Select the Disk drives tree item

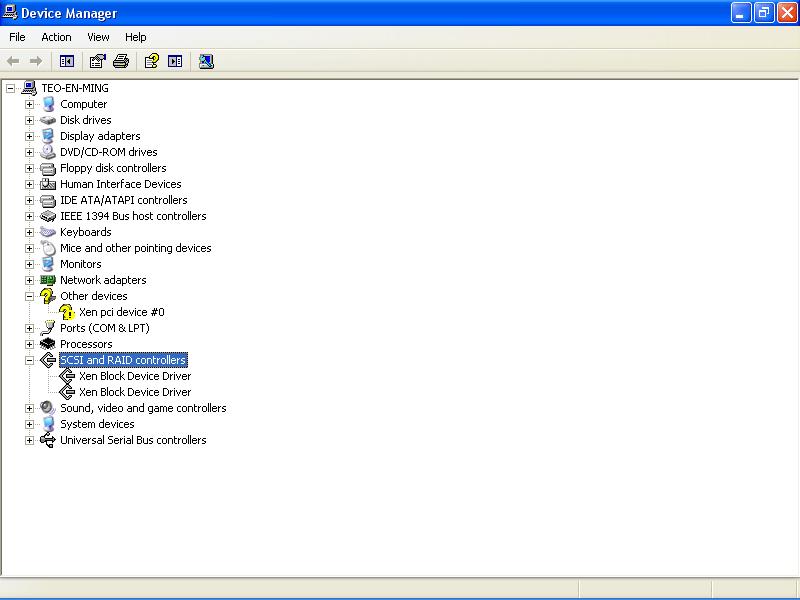pos(85,120)
